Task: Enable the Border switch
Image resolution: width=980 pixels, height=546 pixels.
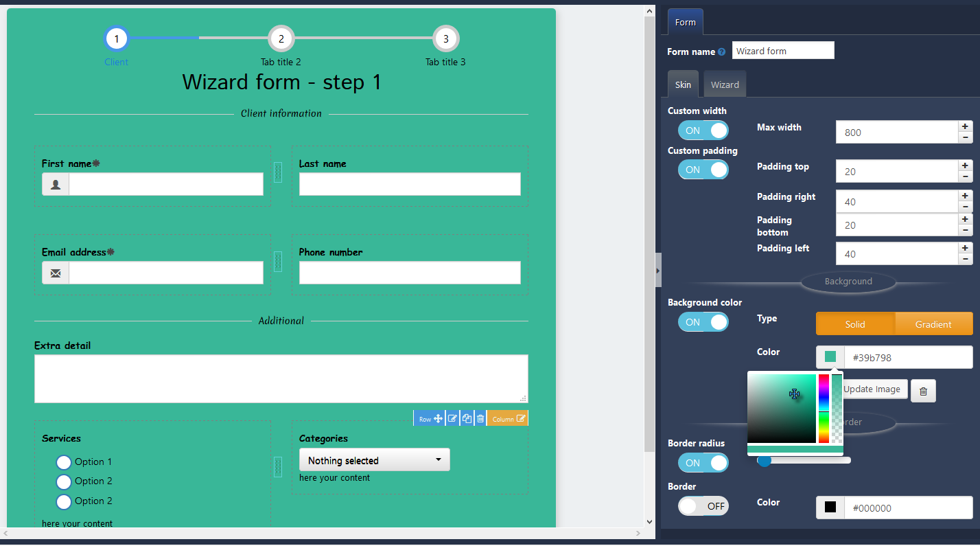Action: tap(703, 506)
